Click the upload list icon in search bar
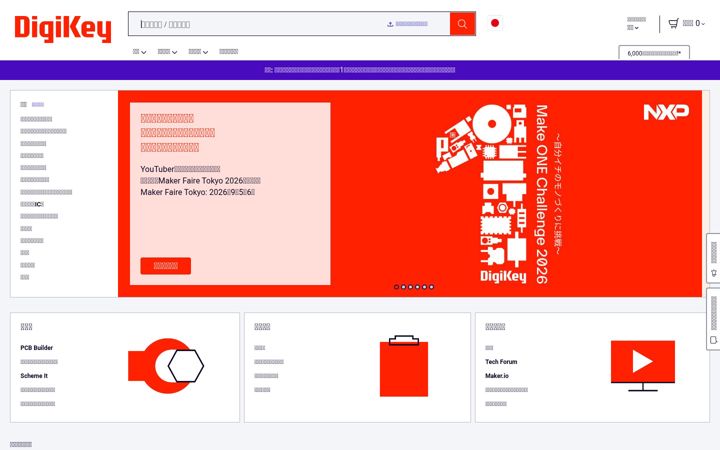 (390, 24)
